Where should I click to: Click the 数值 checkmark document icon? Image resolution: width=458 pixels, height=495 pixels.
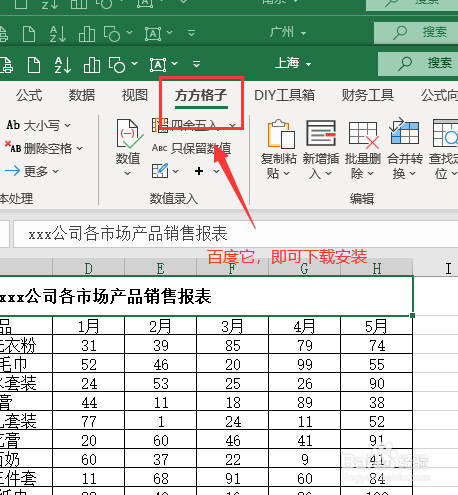point(129,134)
